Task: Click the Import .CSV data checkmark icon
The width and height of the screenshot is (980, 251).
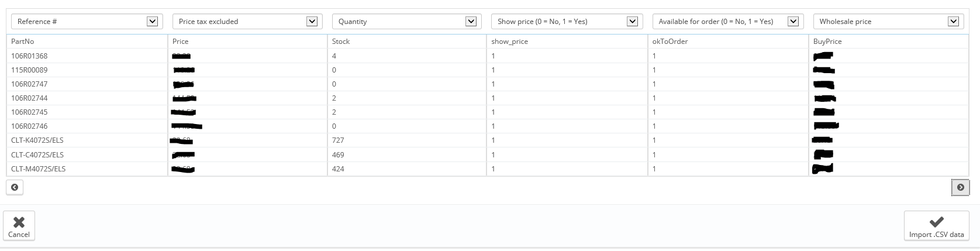Action: (936, 222)
